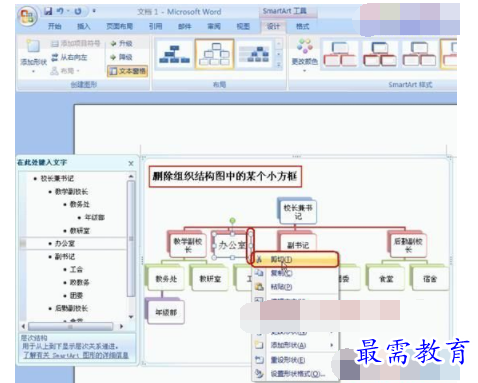Image resolution: width=478 pixels, height=383 pixels.
Task: Apply the second SmartArt style thumbnail
Action: [380, 54]
